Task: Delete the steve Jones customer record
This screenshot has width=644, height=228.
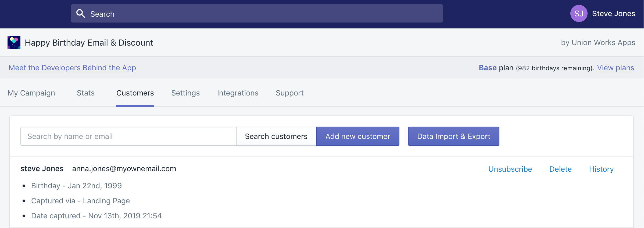Action: (x=560, y=169)
